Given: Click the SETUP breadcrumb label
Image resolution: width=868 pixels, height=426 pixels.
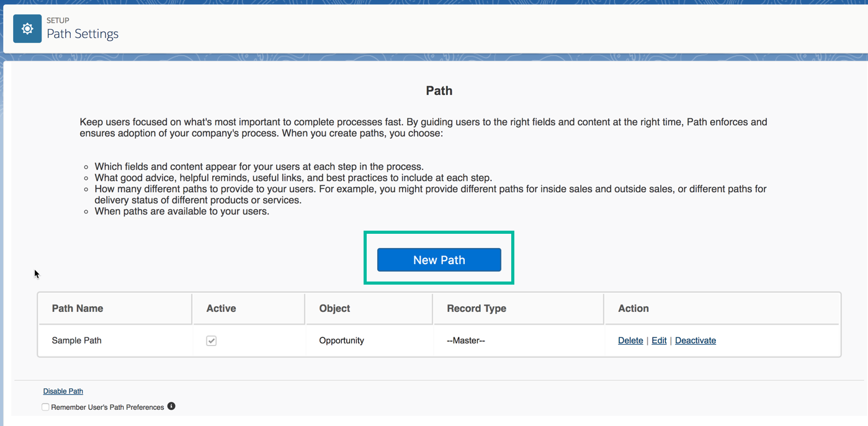Looking at the screenshot, I should (58, 20).
